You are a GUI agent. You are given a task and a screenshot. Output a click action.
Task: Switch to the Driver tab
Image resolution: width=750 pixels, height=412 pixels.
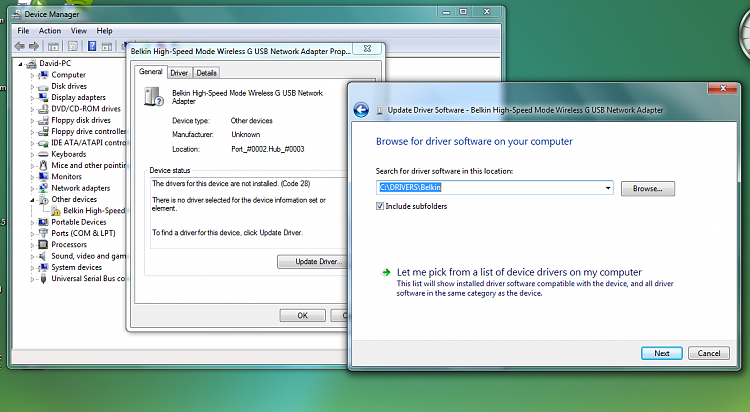(179, 73)
